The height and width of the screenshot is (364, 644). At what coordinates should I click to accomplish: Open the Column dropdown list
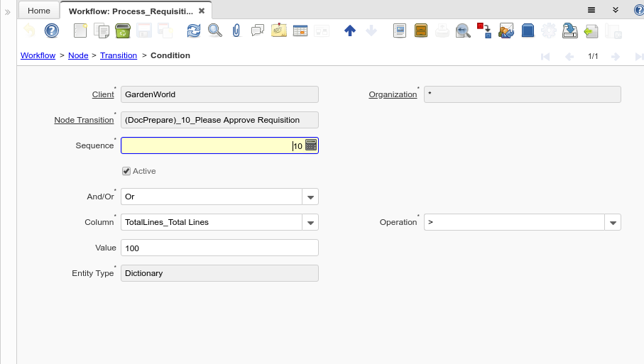tap(310, 222)
